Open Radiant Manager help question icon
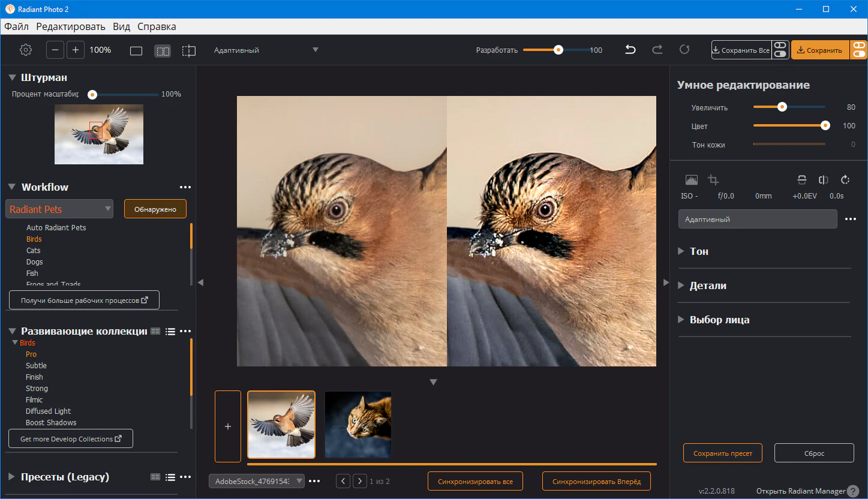The image size is (868, 499). (853, 491)
